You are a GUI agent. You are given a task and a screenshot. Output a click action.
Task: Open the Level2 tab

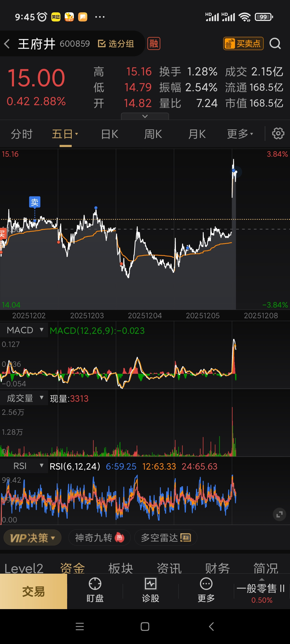[x=24, y=568]
